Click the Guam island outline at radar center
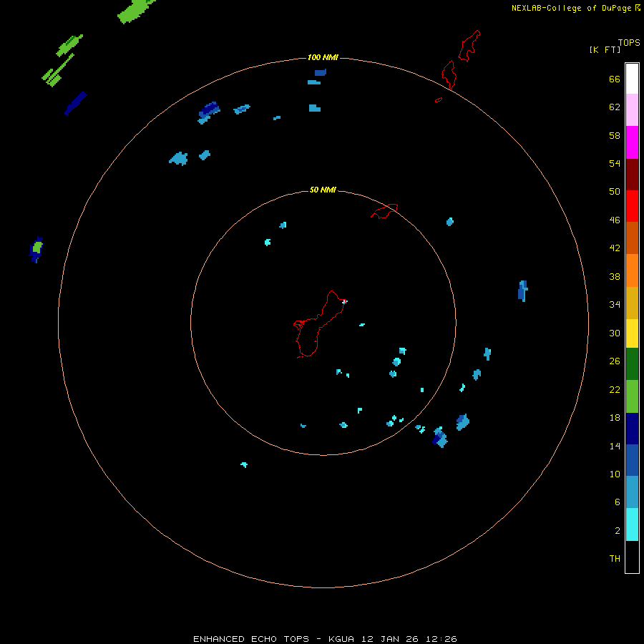The width and height of the screenshot is (644, 644). (x=320, y=324)
